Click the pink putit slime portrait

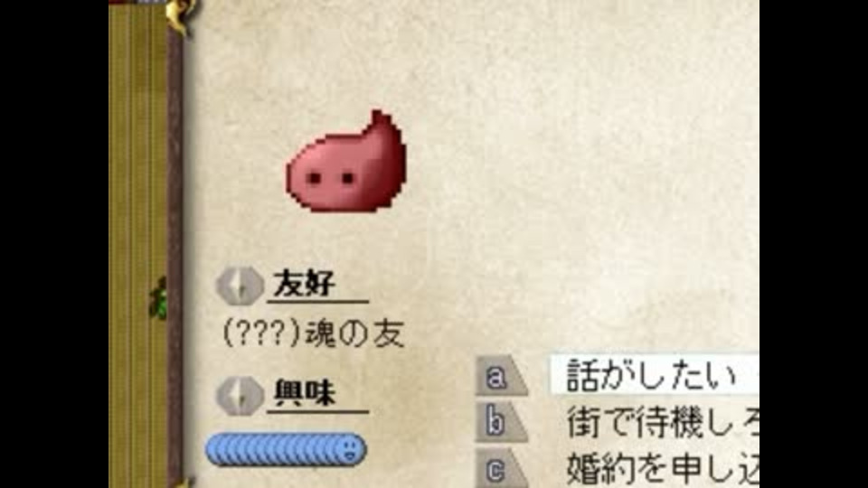coord(346,161)
